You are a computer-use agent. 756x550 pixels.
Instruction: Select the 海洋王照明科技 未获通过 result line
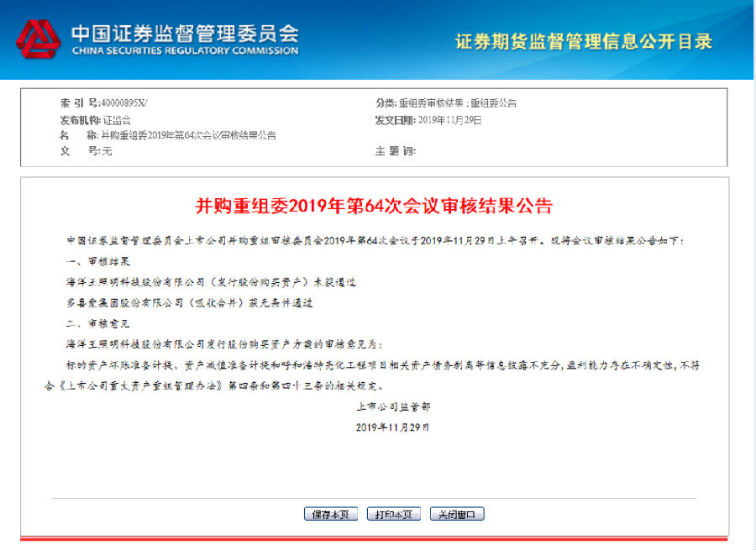coord(211,282)
